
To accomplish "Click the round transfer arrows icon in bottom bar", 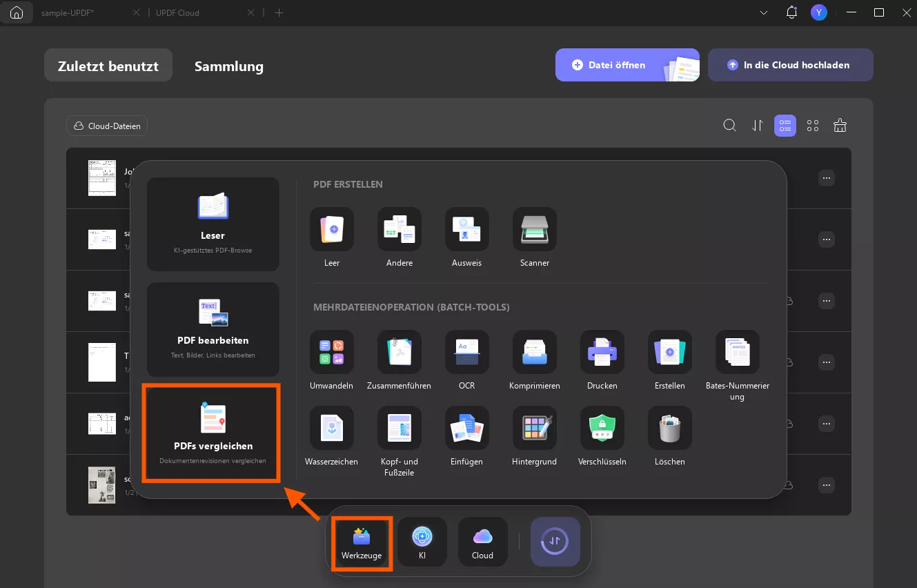I will (555, 542).
